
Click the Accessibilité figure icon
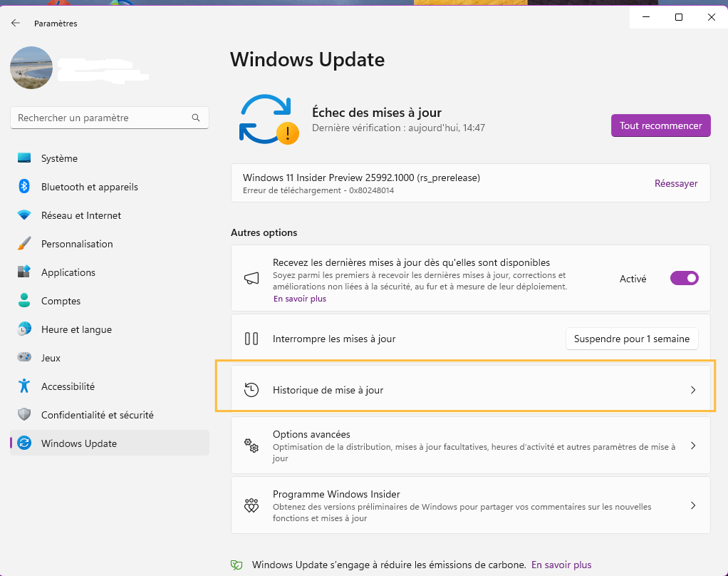click(x=24, y=386)
